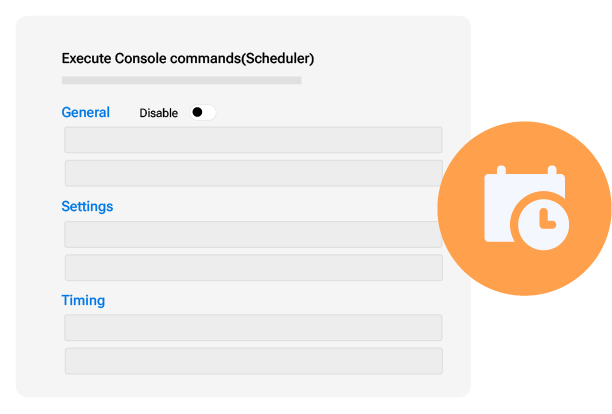612x414 pixels.
Task: Open the Timing section
Action: tap(83, 300)
